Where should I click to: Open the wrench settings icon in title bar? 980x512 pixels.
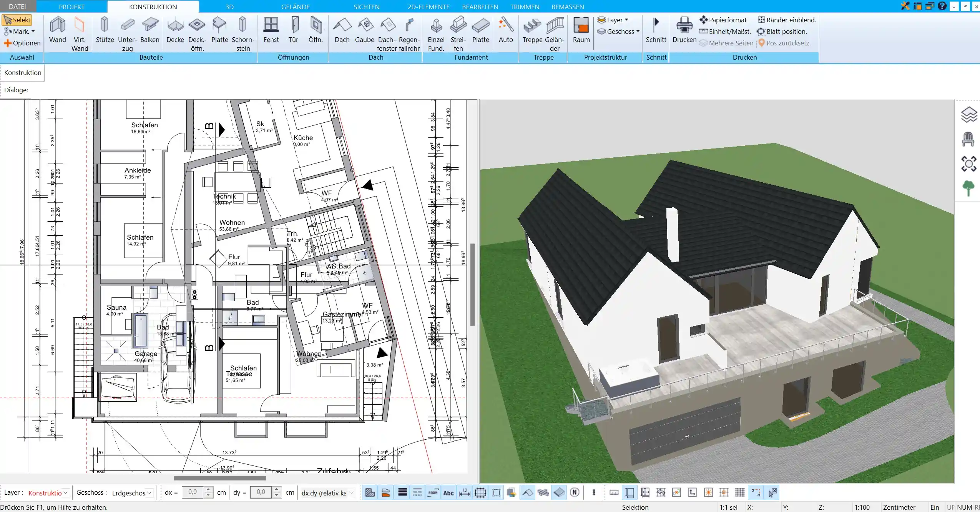[905, 6]
